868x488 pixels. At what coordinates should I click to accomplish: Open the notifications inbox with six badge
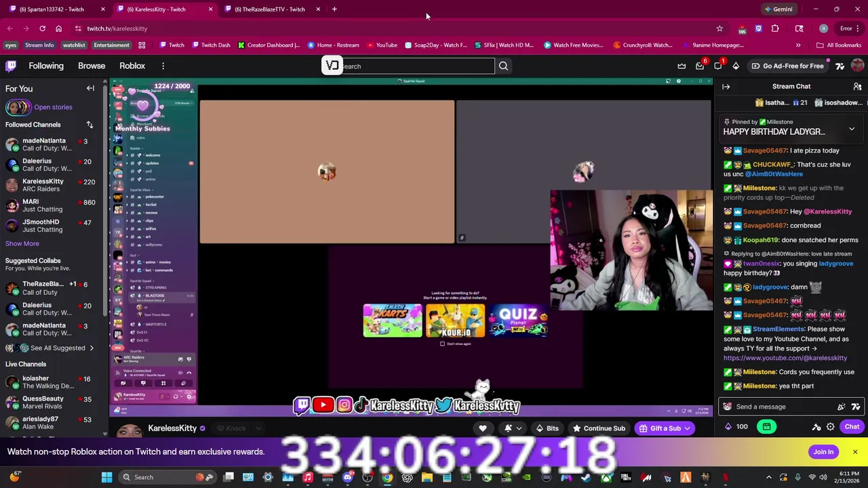(700, 66)
